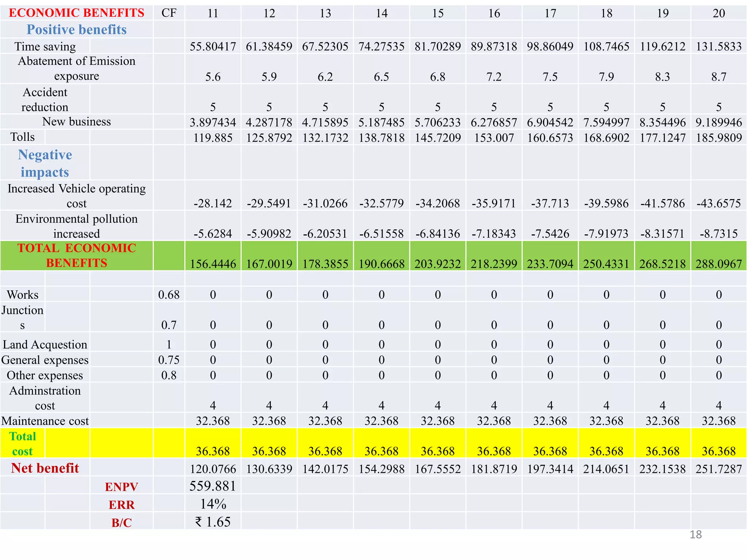This screenshot has height=560, width=747.
Task: Click total benefits value 288.0967
Action: [719, 264]
